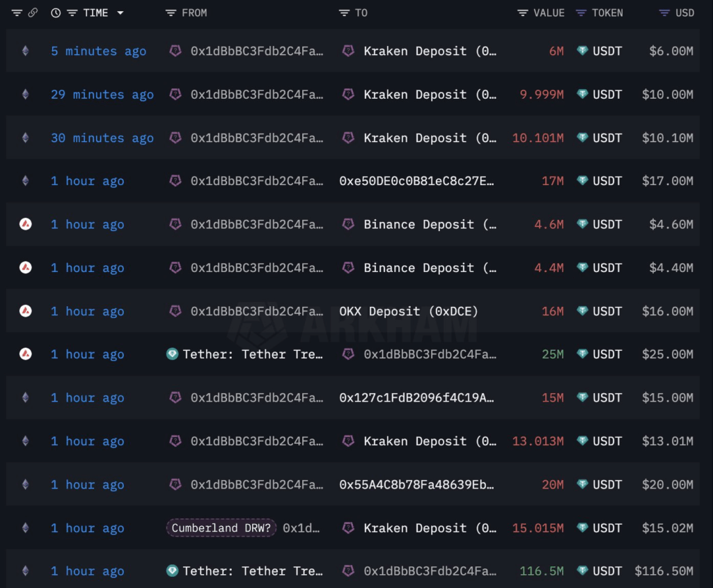Open Kraken Deposit recipient in 9.999M row
The image size is (713, 588).
point(430,95)
